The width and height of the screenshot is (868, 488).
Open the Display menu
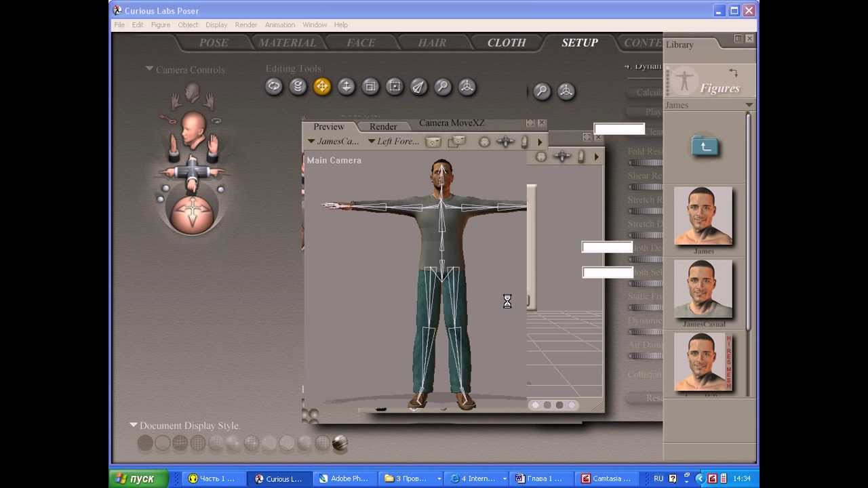coord(216,25)
